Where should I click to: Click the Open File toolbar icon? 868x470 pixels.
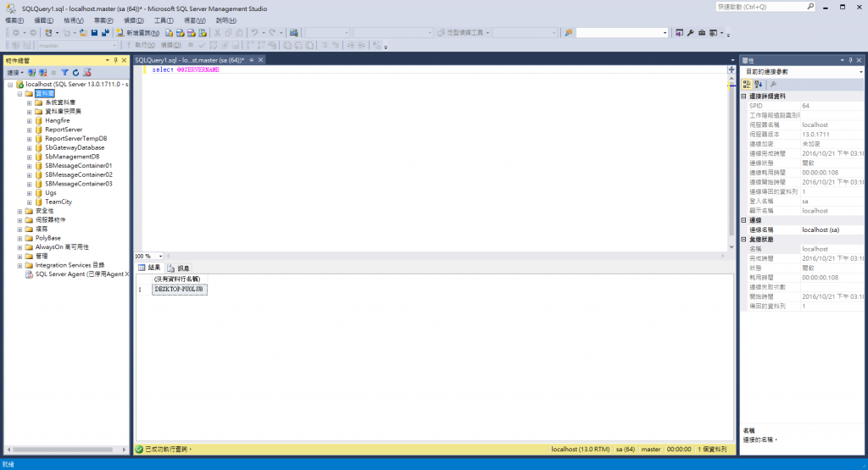(x=83, y=33)
